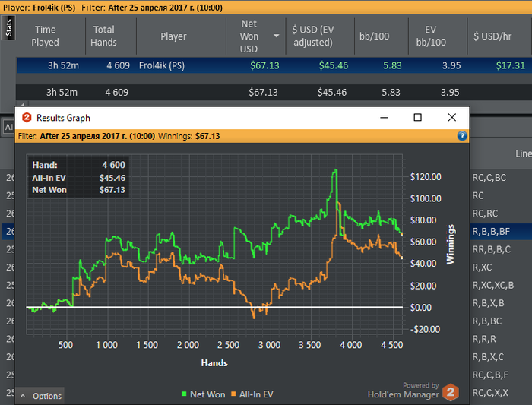Image resolution: width=532 pixels, height=405 pixels.
Task: Sort by Total Hands column header
Action: click(103, 36)
